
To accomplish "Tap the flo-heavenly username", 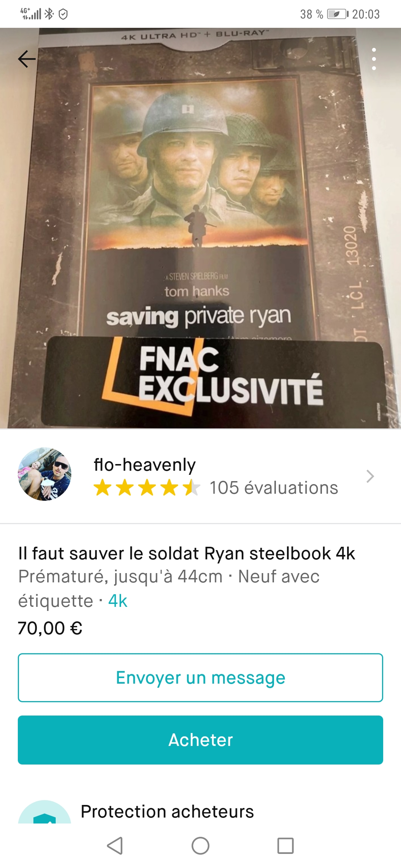I will [x=144, y=465].
